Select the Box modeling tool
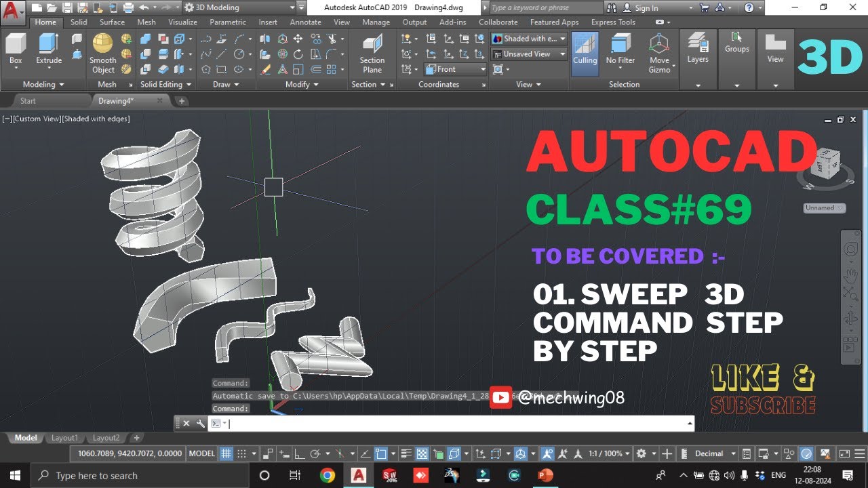 16,49
